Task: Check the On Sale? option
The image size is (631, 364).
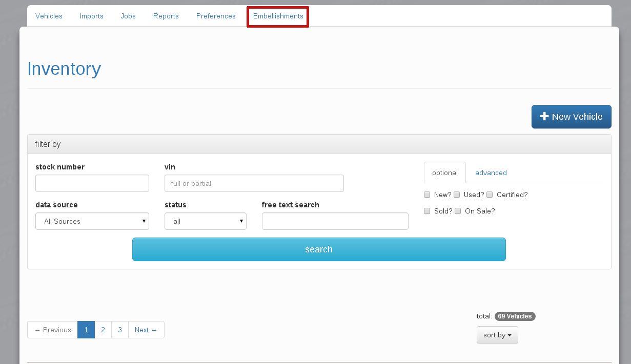Action: (458, 211)
